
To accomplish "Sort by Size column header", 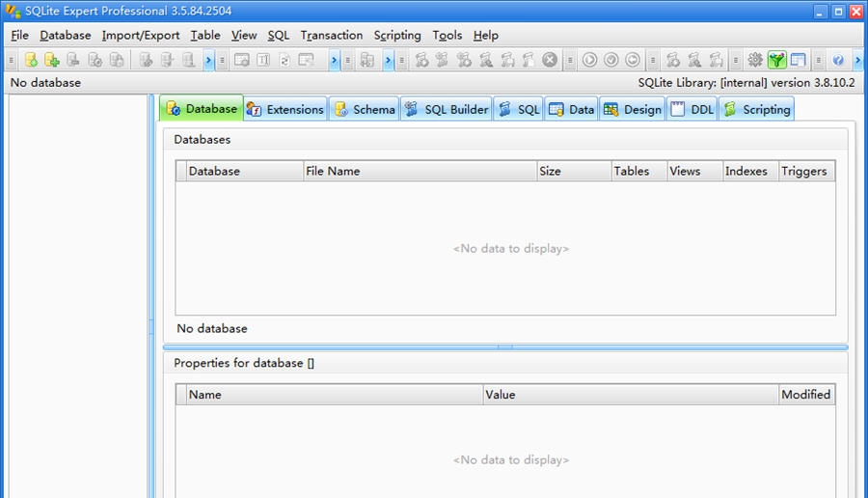I will point(574,171).
